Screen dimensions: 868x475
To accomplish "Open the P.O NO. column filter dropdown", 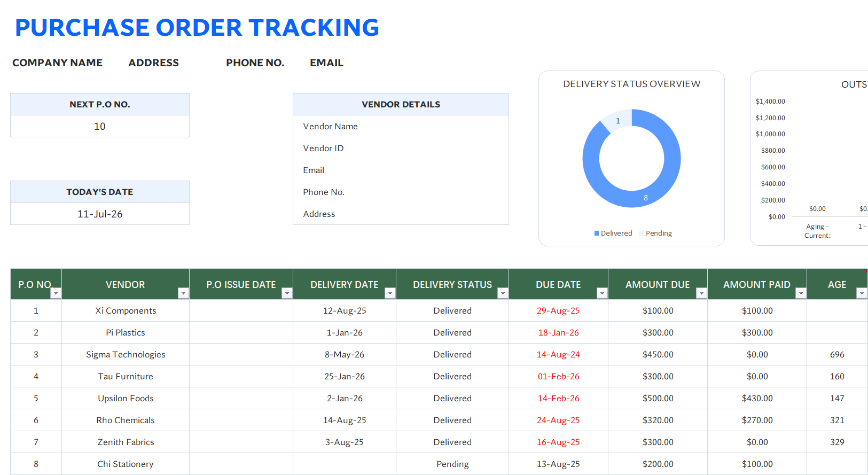I will pos(56,293).
